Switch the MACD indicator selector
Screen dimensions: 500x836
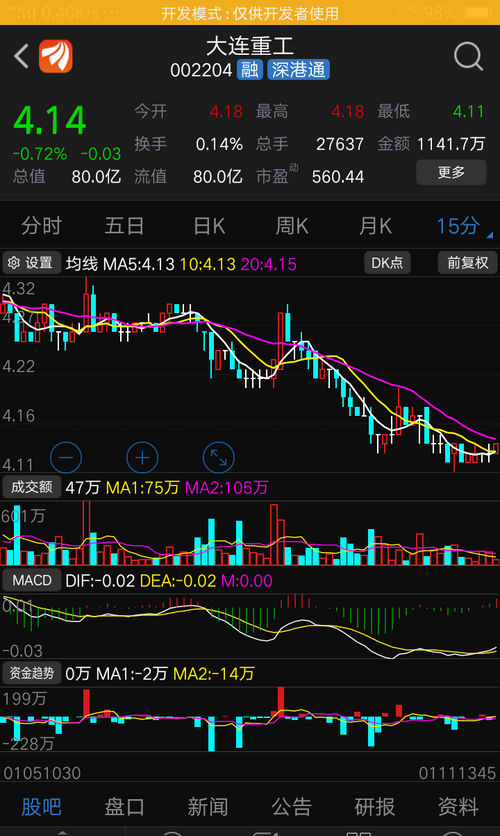[32, 580]
